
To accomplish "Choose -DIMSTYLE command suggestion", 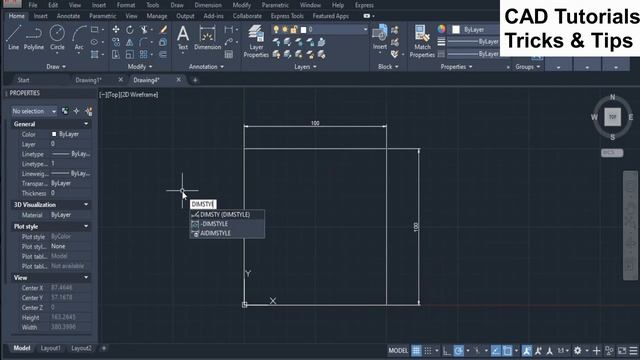I will pyautogui.click(x=227, y=224).
